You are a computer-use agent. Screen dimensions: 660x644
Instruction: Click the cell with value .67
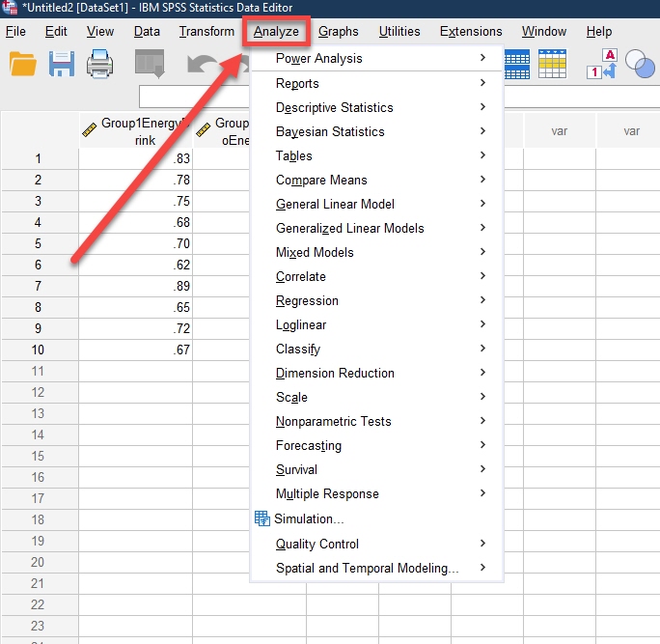click(135, 350)
